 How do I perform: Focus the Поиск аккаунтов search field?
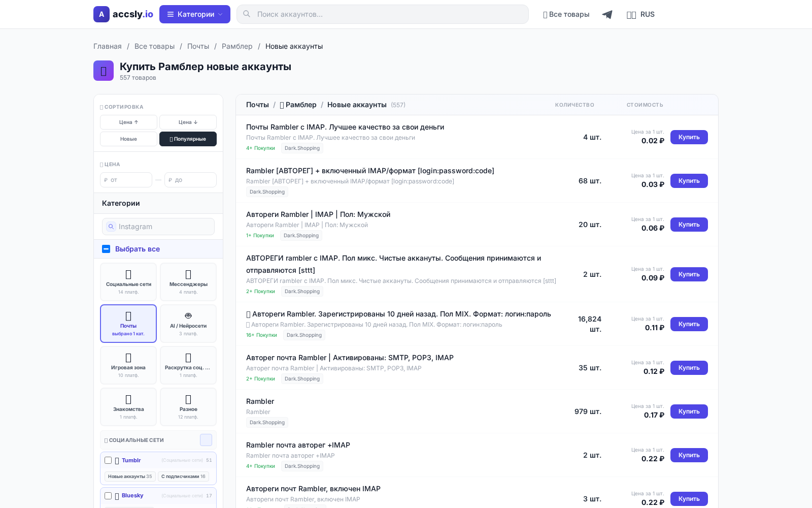(383, 14)
